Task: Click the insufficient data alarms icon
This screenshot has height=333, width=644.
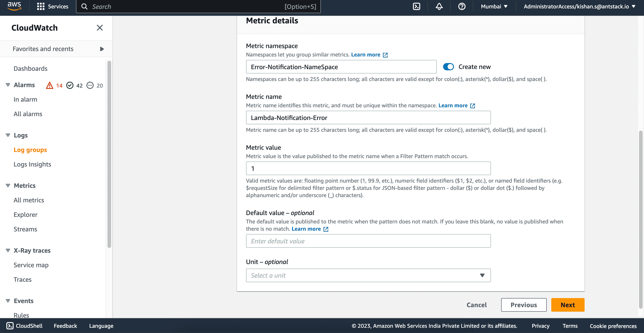Action: point(90,86)
